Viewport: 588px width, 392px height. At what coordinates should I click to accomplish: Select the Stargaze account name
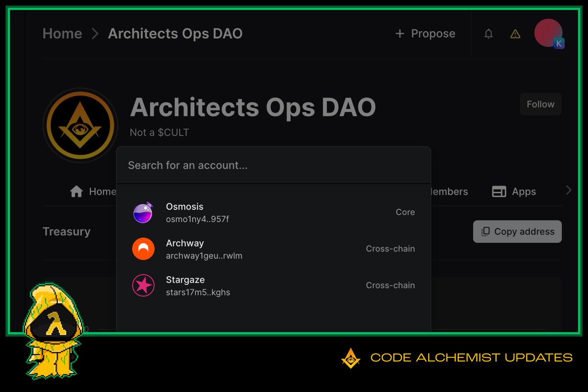[x=185, y=280]
